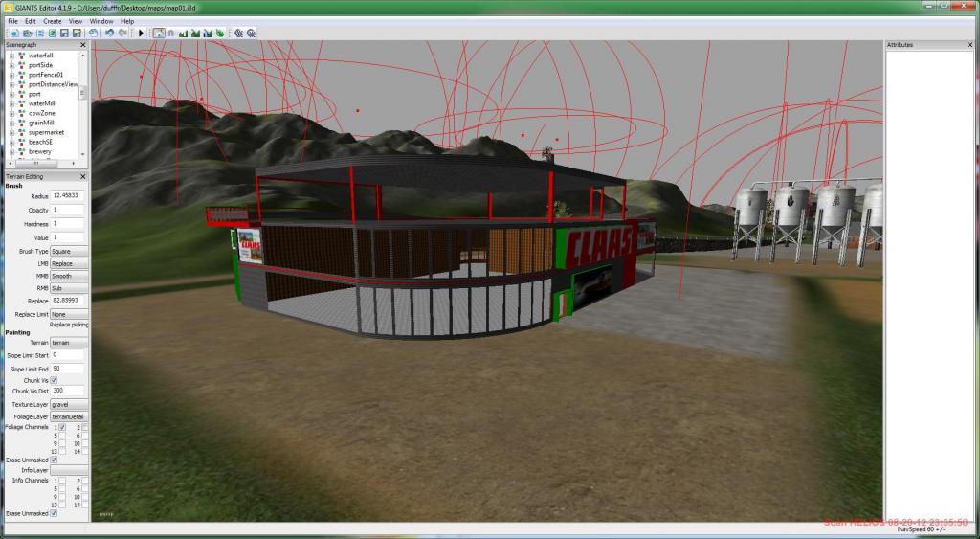Screen dimensions: 980x539
Task: Click the brewery node icon
Action: click(22, 151)
